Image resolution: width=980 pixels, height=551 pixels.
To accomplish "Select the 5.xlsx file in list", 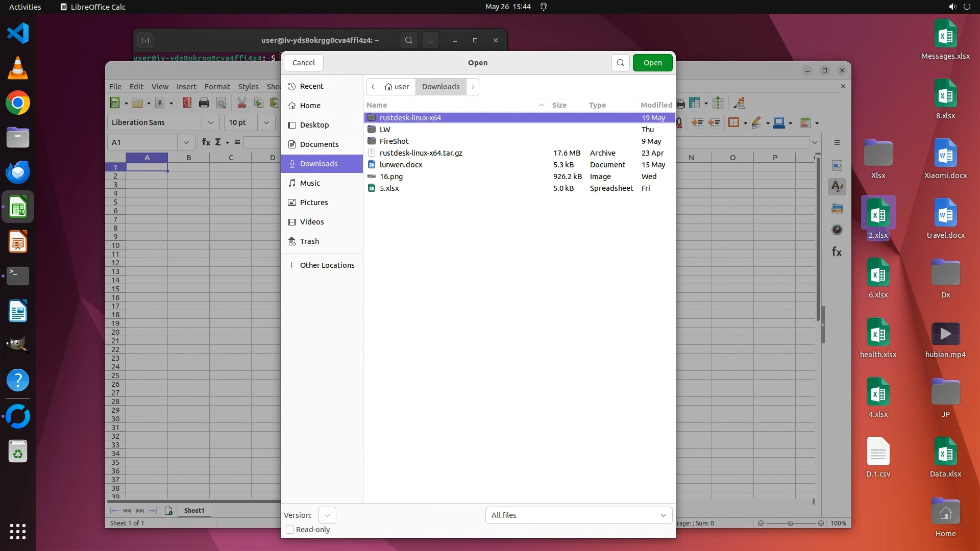I will tap(389, 188).
